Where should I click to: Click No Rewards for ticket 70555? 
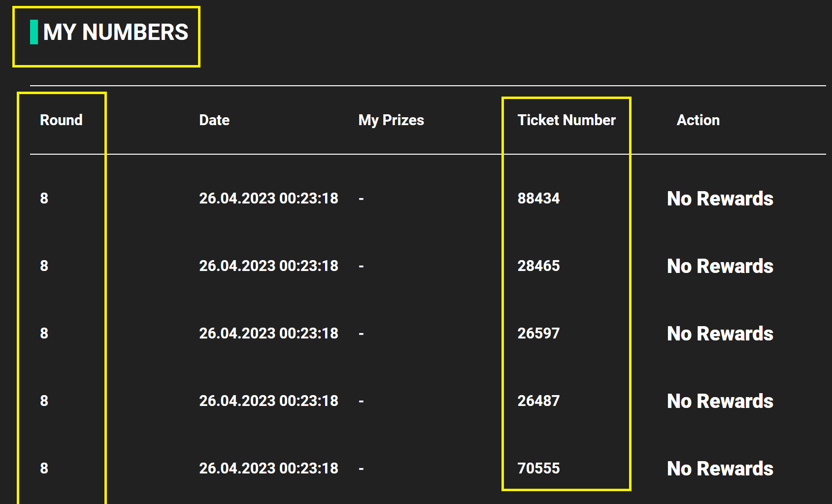click(720, 469)
